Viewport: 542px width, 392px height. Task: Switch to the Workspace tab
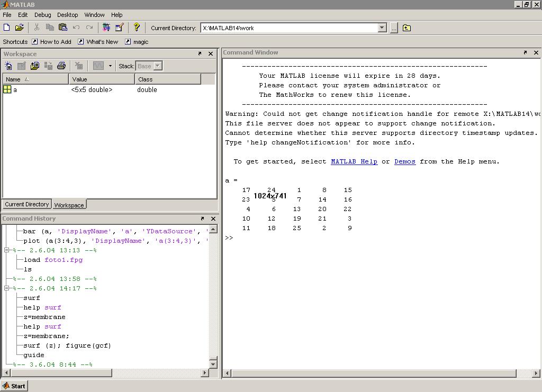tap(69, 205)
